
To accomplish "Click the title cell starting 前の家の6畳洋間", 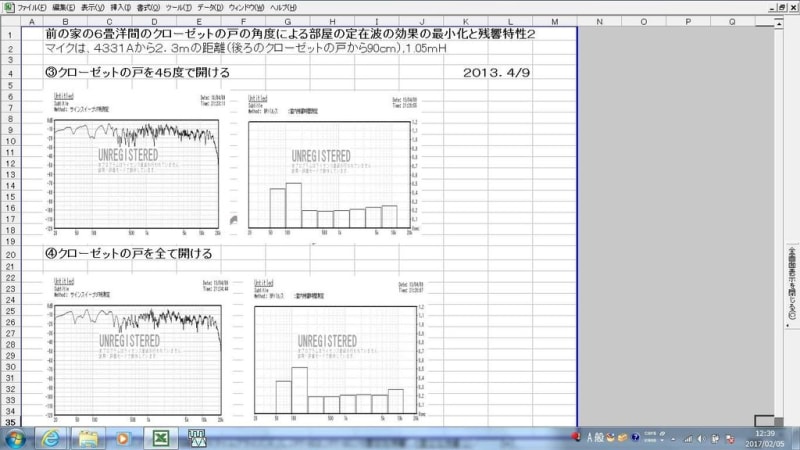I will [290, 34].
